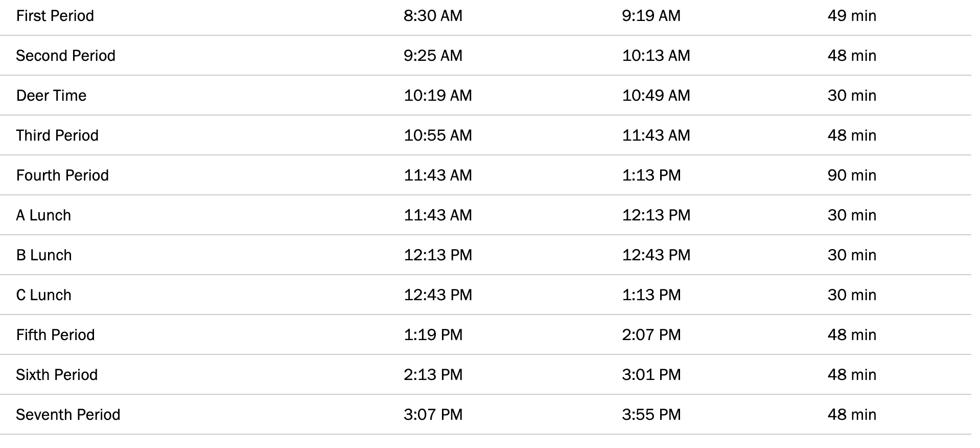Click the Second Period row label

tap(66, 56)
